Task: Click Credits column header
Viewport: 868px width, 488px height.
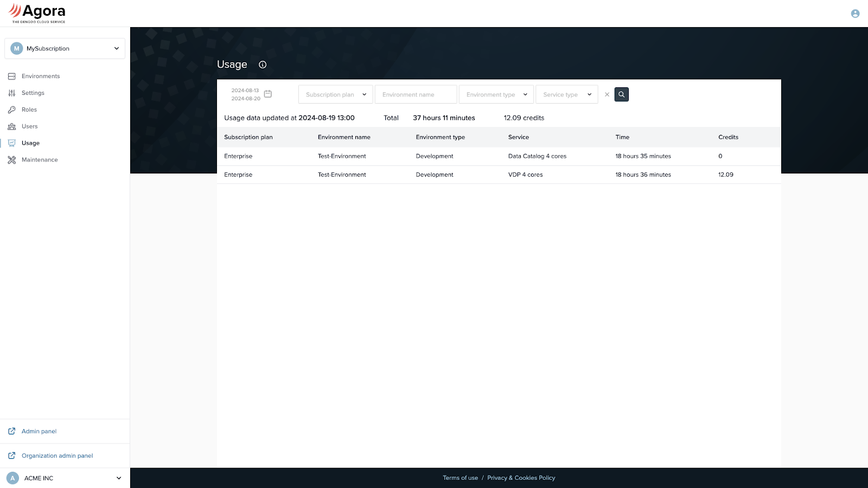Action: (x=729, y=137)
